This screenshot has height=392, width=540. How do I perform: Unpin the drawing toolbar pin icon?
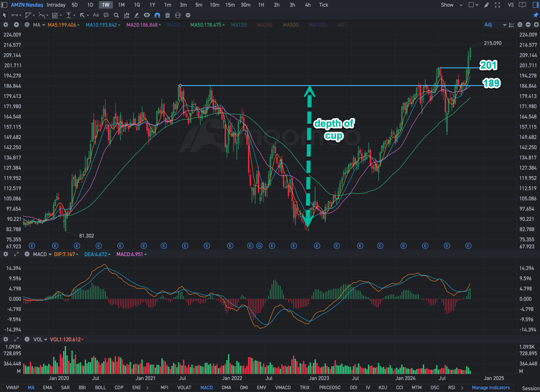click(x=535, y=15)
